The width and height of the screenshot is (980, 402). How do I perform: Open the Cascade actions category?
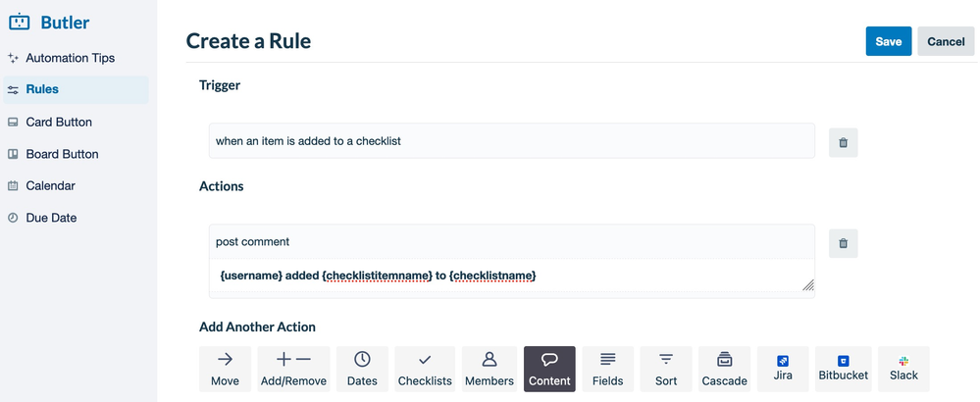coord(725,369)
